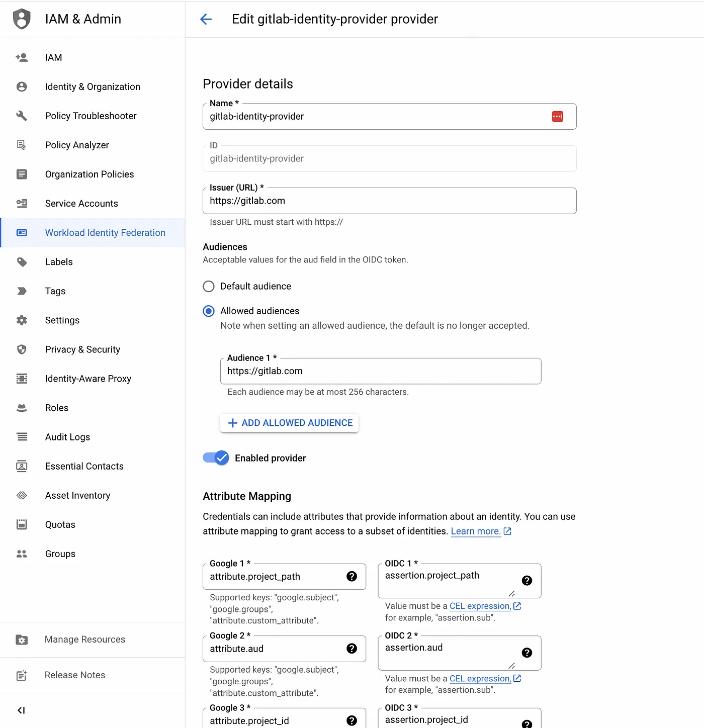Image resolution: width=704 pixels, height=728 pixels.
Task: Click the Audience 1 input field
Action: 381,371
